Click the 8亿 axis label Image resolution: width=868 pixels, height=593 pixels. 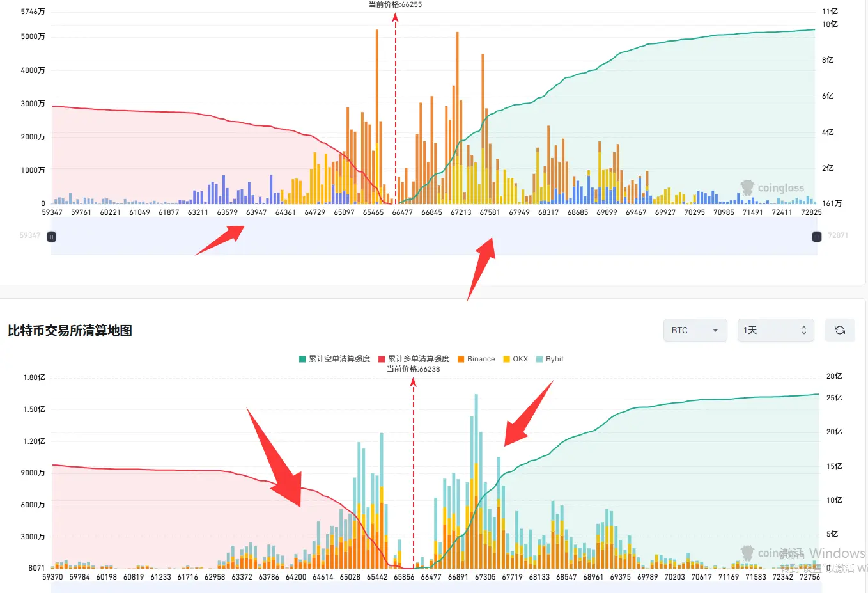pyautogui.click(x=828, y=60)
